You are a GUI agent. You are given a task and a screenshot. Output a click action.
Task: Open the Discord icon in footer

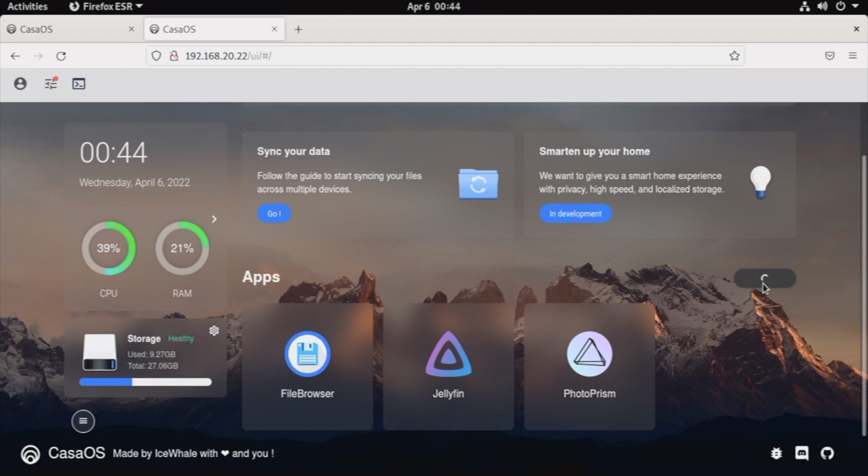802,453
